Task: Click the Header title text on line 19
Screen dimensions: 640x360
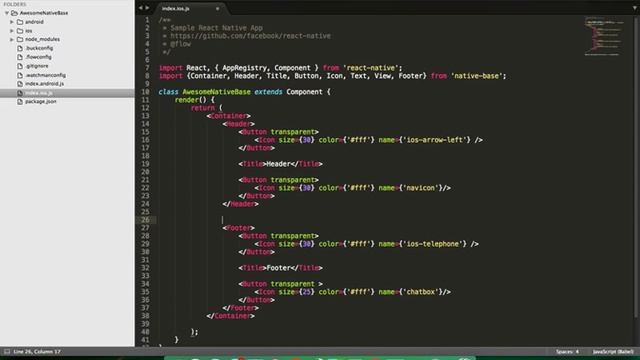Action: tap(278, 164)
